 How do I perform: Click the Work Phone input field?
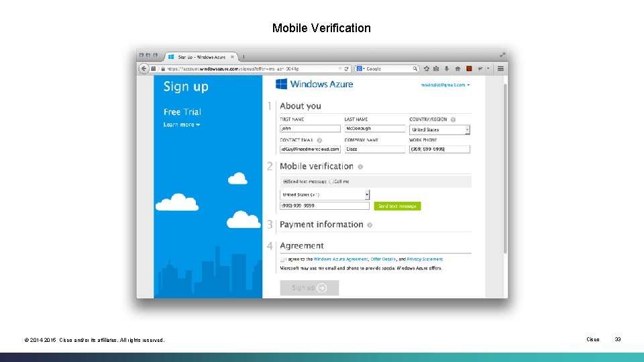point(439,149)
